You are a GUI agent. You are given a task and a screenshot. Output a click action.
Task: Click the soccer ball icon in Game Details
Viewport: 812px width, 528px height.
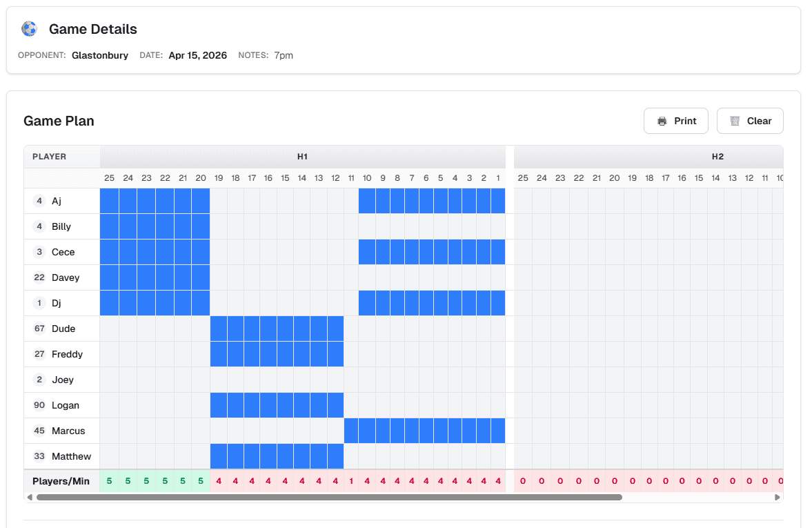[x=28, y=28]
